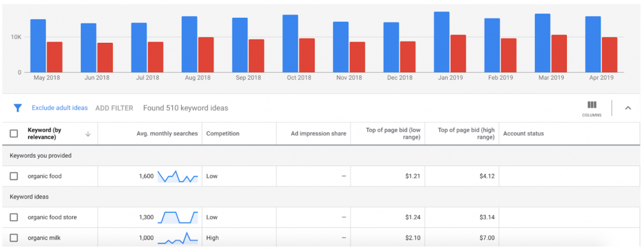Click the 10K y-axis label
The width and height of the screenshot is (644, 251).
pyautogui.click(x=17, y=37)
